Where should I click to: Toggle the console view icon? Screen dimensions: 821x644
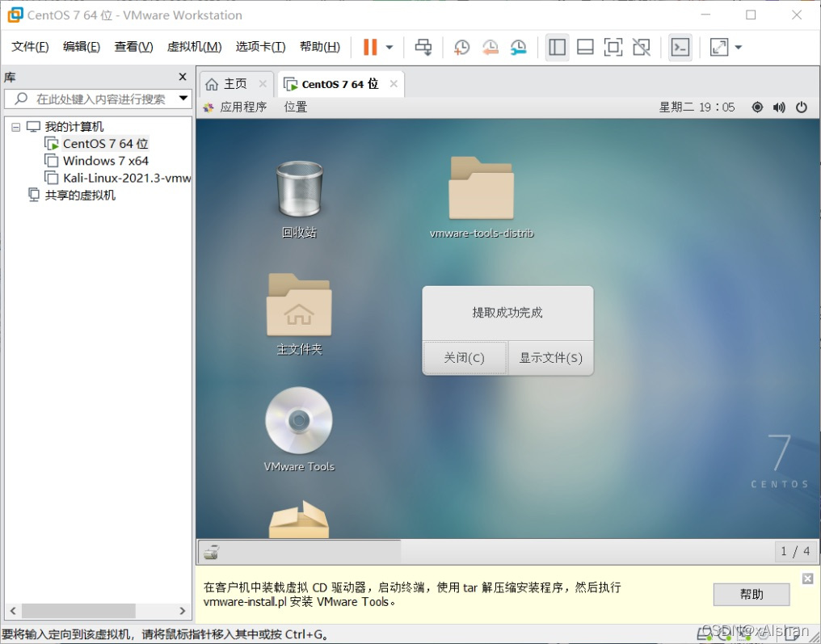680,47
